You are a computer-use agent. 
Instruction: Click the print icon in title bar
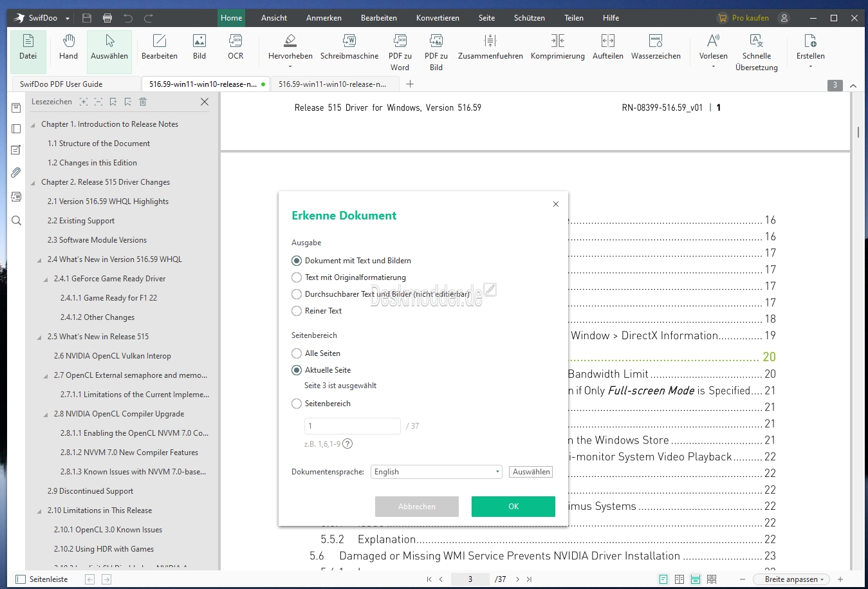click(107, 18)
